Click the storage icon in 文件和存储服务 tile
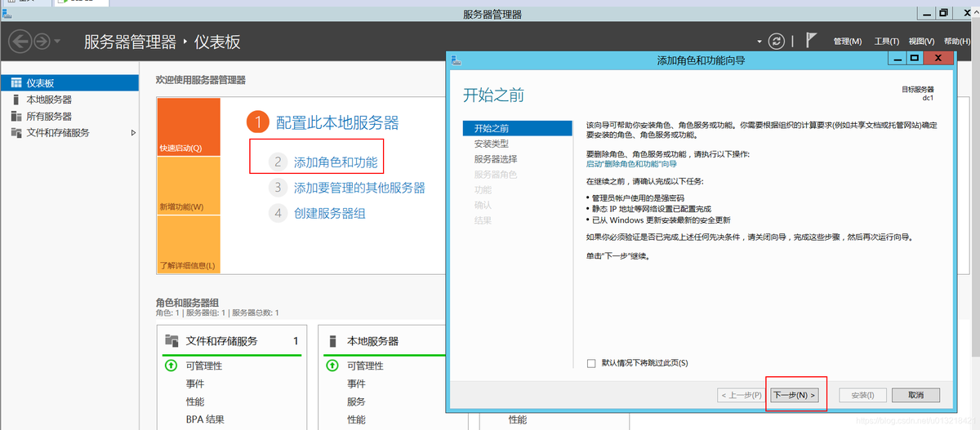The image size is (980, 430). (x=171, y=341)
